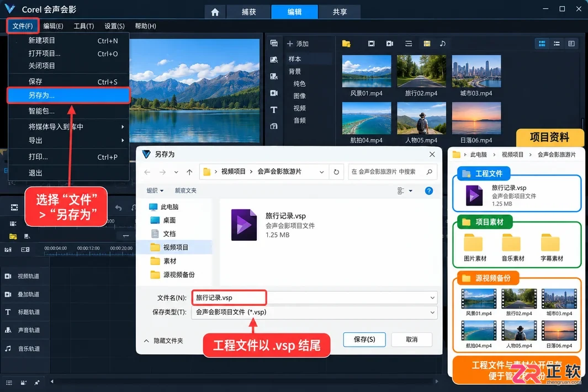The width and height of the screenshot is (588, 392).
Task: Go up one folder level
Action: [189, 172]
